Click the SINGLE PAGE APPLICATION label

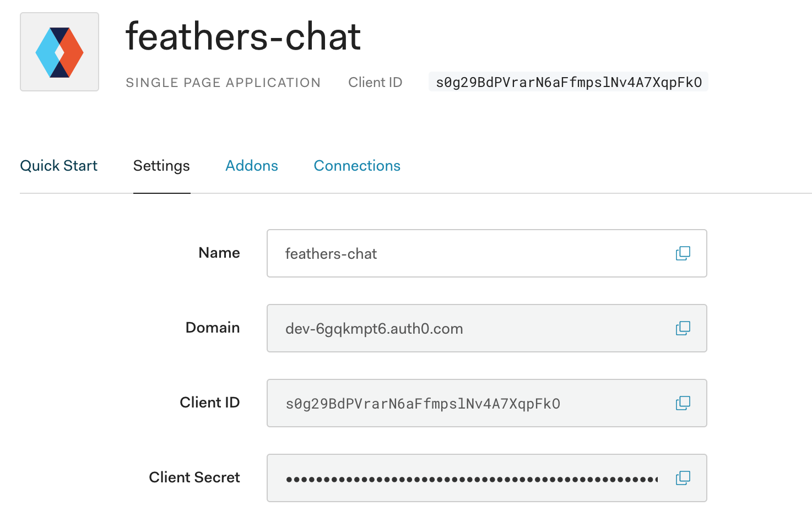[x=223, y=82]
